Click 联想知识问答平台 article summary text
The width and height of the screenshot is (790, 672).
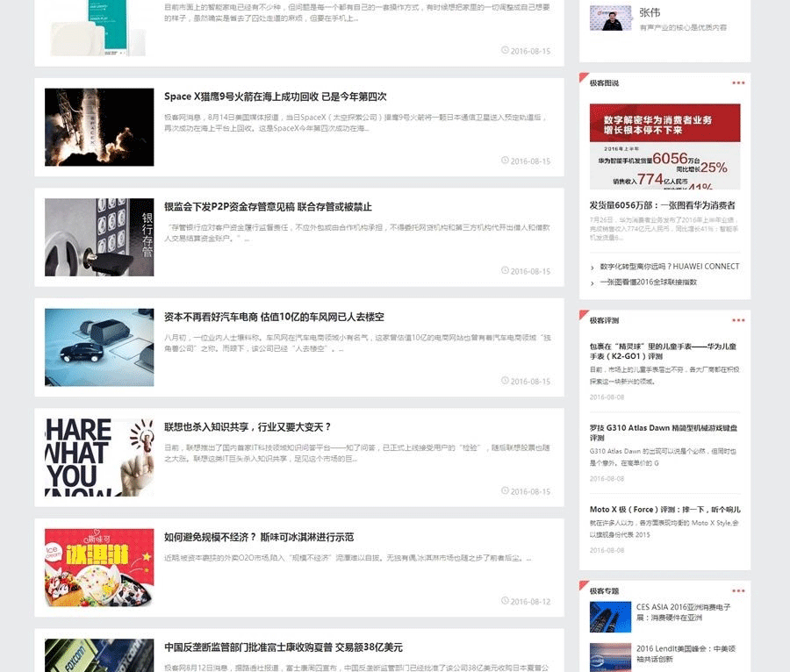pyautogui.click(x=356, y=453)
